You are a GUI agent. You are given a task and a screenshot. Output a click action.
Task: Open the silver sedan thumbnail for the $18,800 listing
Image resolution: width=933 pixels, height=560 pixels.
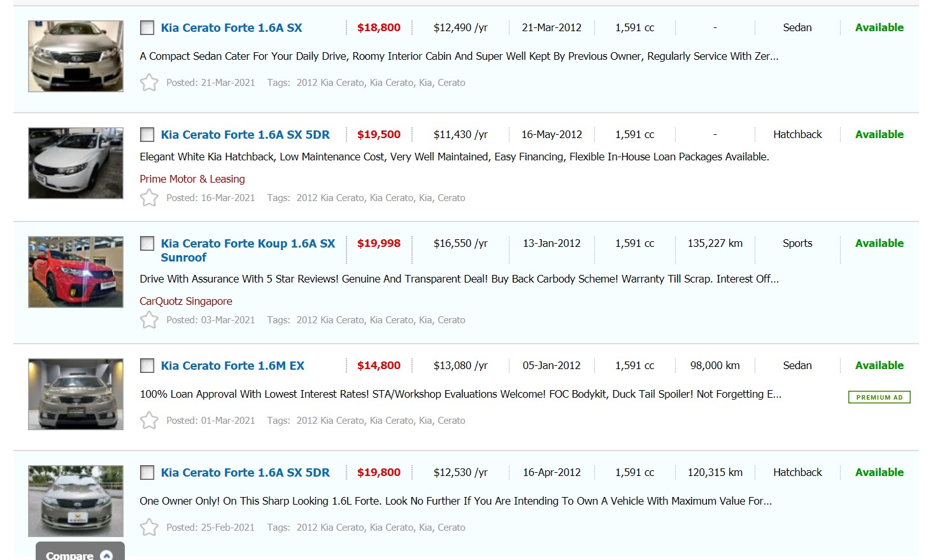tap(76, 57)
